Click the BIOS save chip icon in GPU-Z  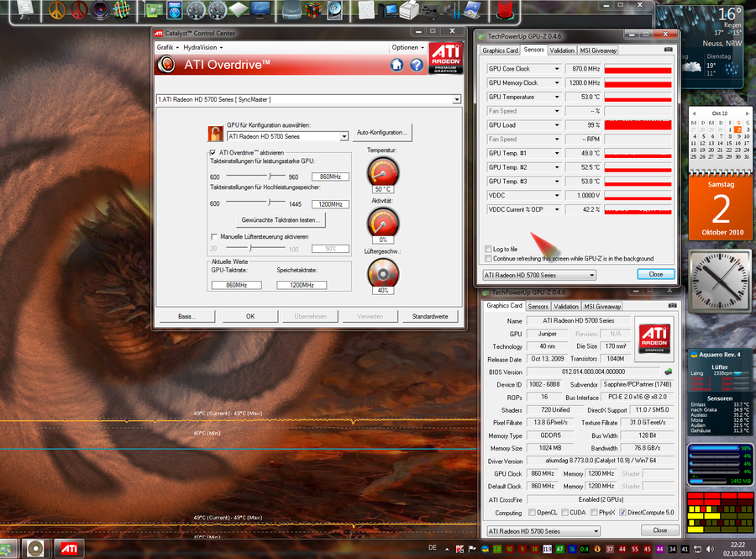[669, 372]
